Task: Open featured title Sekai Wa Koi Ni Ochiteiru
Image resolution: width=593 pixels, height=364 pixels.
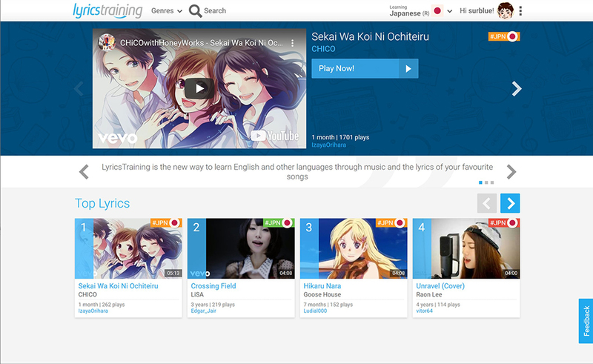Action: (x=370, y=37)
